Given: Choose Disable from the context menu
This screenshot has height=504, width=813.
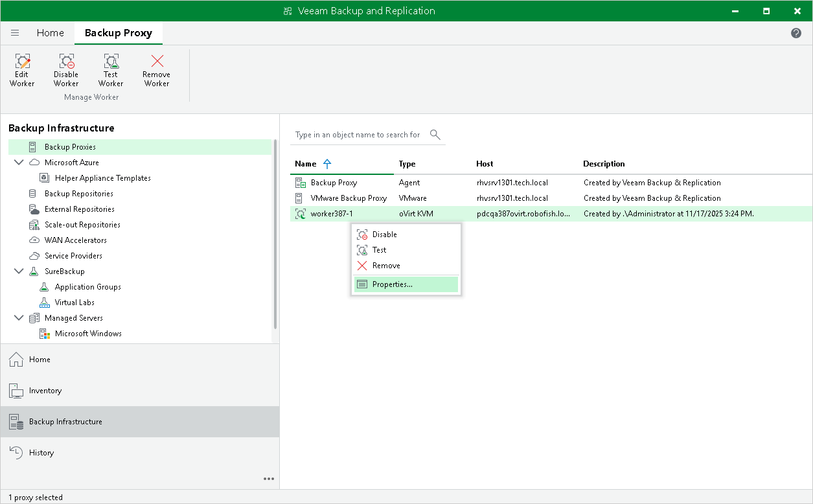Looking at the screenshot, I should coord(406,235).
